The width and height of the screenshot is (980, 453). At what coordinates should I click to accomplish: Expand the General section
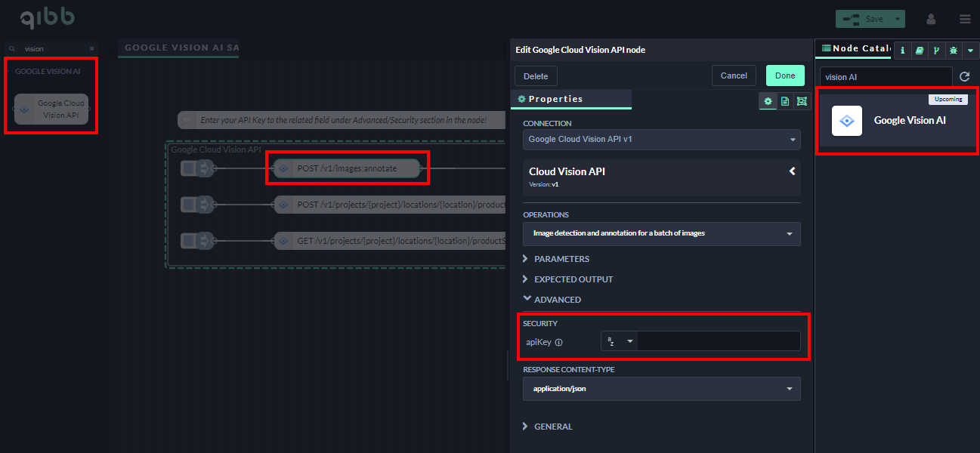point(552,427)
